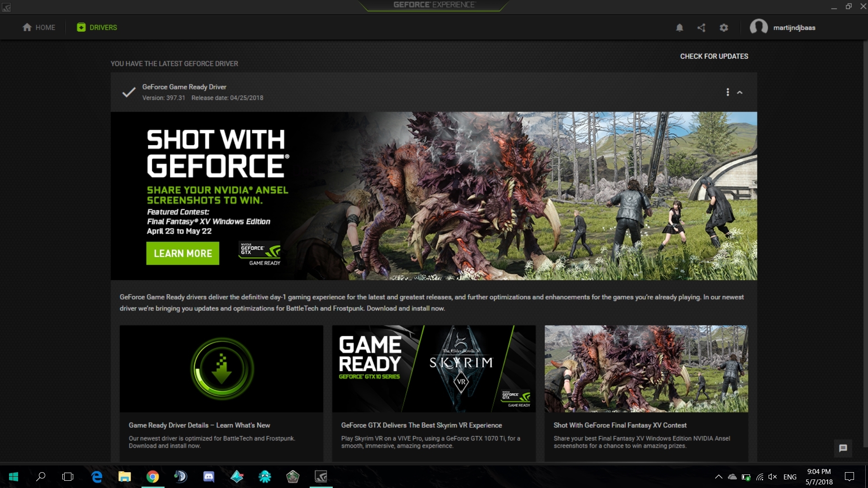This screenshot has height=488, width=868.
Task: Open the driver three-dot options menu
Action: click(x=727, y=92)
